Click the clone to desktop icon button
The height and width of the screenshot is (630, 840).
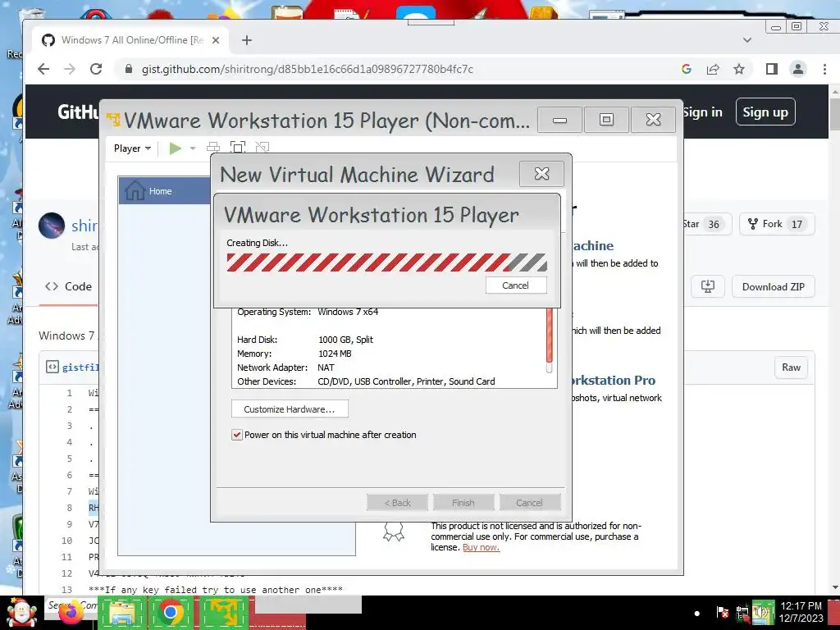pyautogui.click(x=708, y=286)
